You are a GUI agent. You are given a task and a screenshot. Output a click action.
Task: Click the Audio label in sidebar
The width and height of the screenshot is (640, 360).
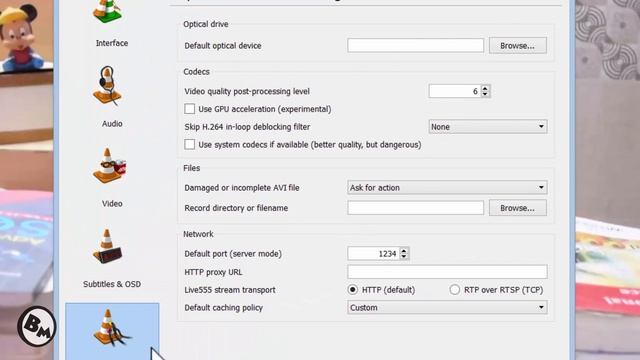(112, 123)
